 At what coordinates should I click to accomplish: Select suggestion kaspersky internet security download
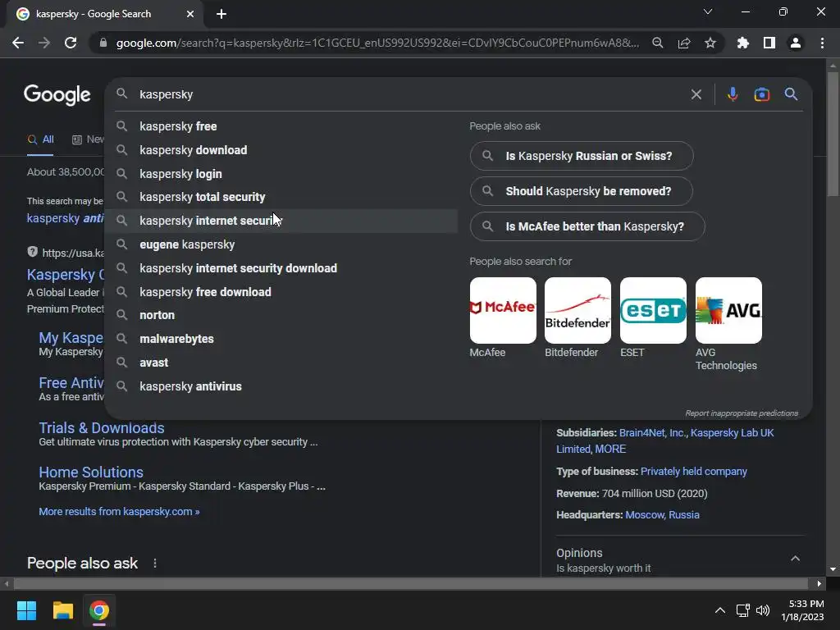coord(281,268)
